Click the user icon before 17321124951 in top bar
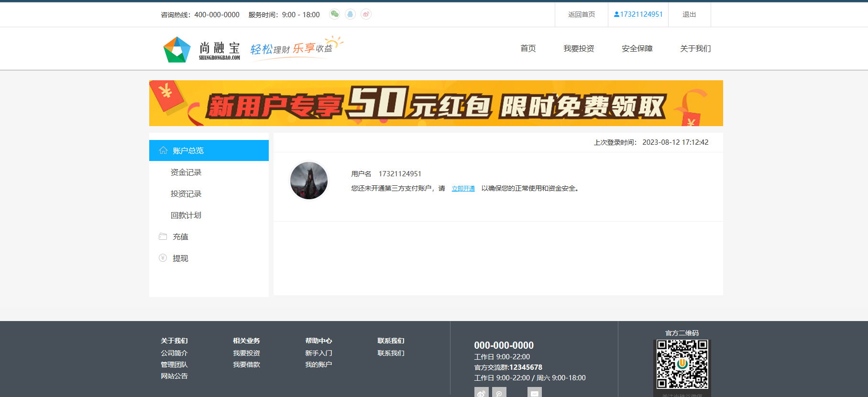The height and width of the screenshot is (397, 868). click(616, 14)
